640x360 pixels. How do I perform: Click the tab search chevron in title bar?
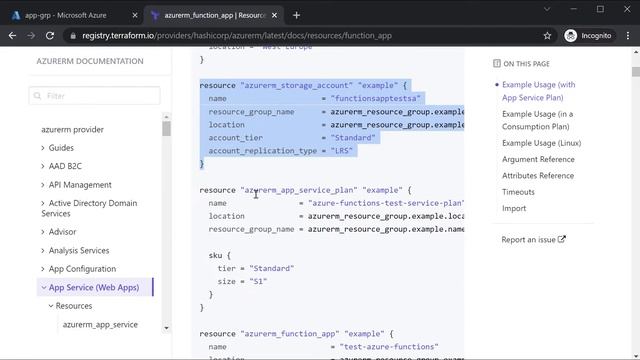(547, 9)
